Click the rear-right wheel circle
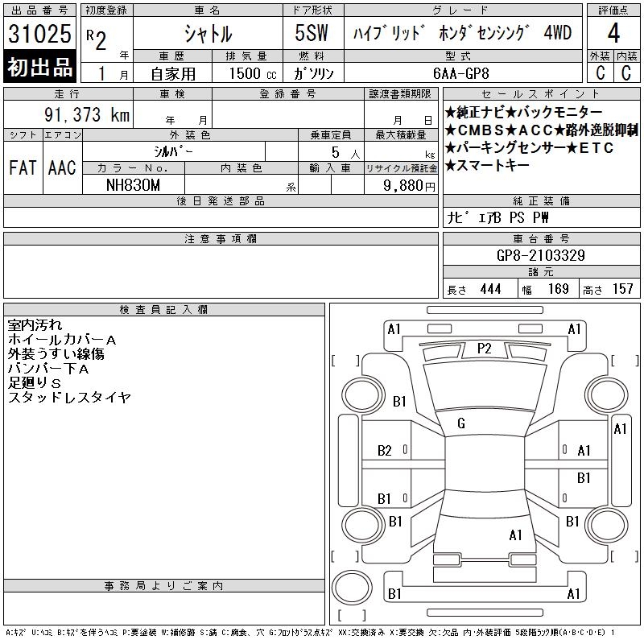The image size is (644, 644). click(x=607, y=525)
